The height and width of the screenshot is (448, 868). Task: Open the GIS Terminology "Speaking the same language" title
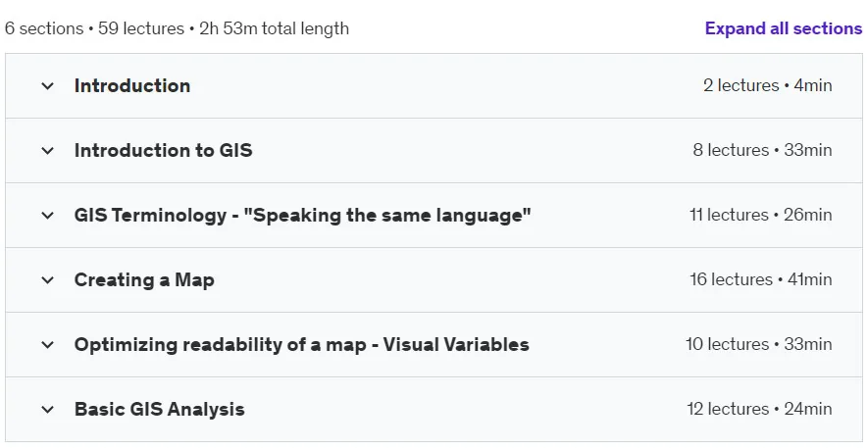pyautogui.click(x=302, y=215)
